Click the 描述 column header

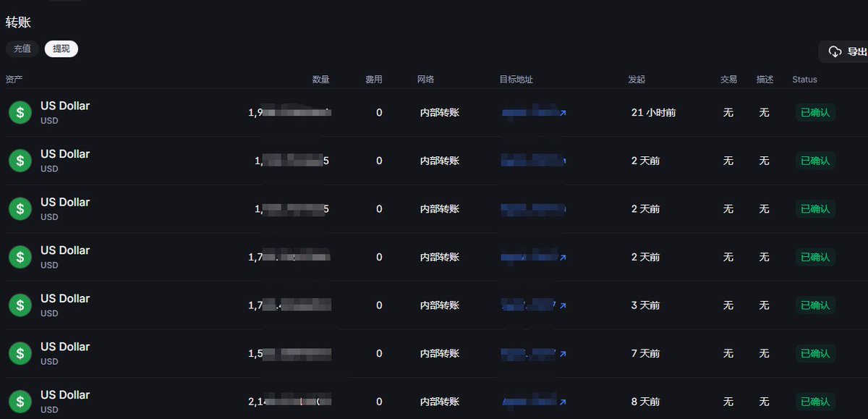pyautogui.click(x=765, y=79)
